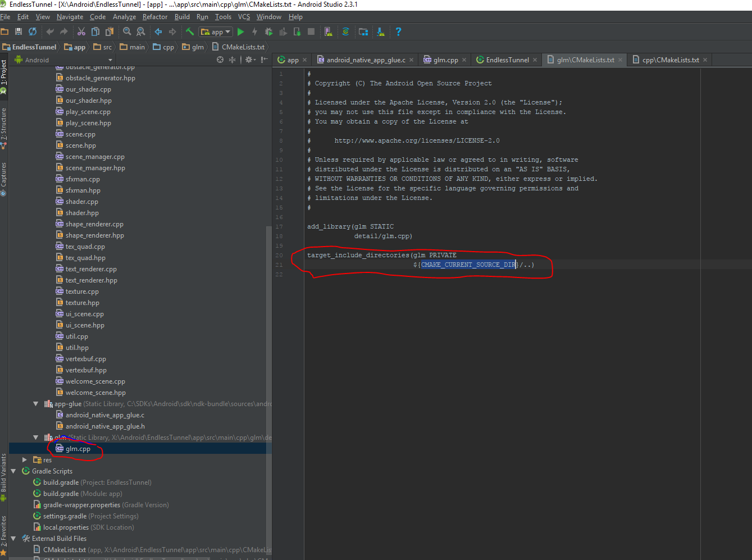Click scroll-from-source target icon in Project panel
This screenshot has width=752, height=560.
(x=220, y=60)
